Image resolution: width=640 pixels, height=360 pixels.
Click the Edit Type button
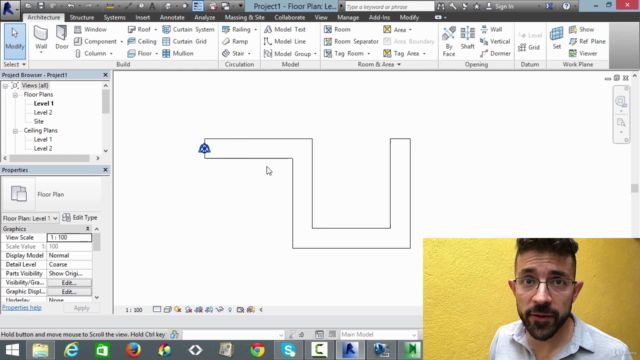[80, 218]
